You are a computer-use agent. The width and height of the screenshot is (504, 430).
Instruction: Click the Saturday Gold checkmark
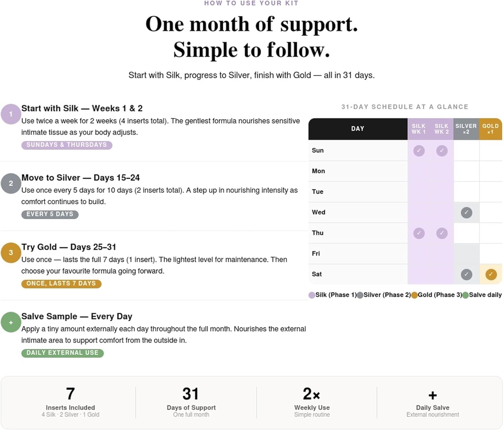pyautogui.click(x=491, y=274)
